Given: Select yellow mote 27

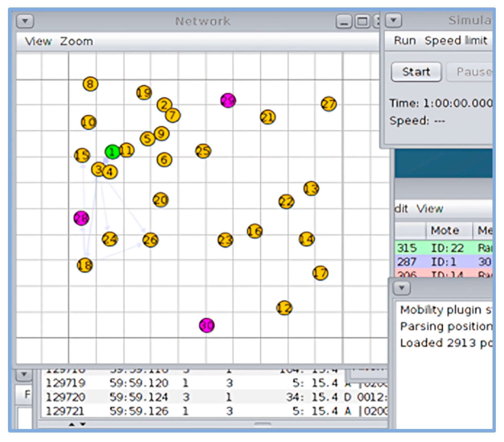Looking at the screenshot, I should click(x=328, y=104).
